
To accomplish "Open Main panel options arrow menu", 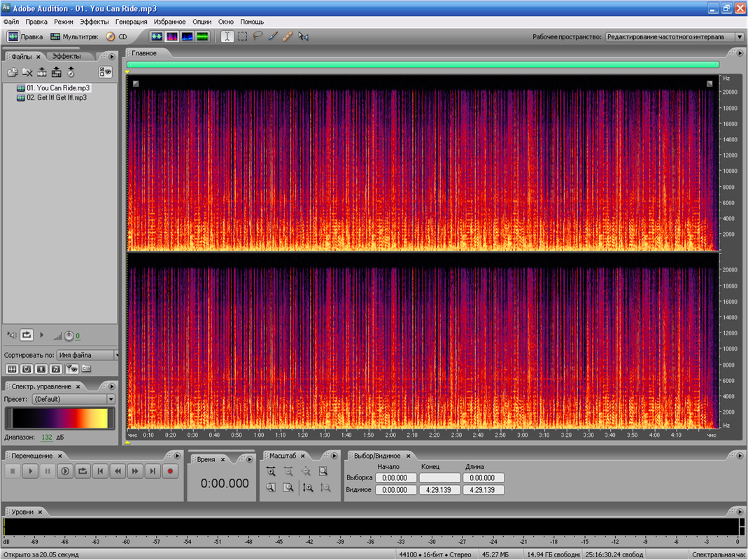I will 741,53.
